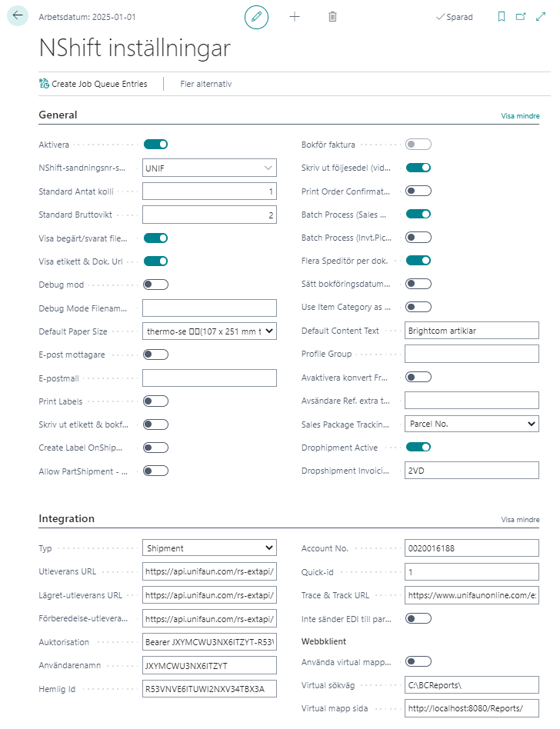
Task: Click the bookmark icon
Action: click(x=502, y=16)
